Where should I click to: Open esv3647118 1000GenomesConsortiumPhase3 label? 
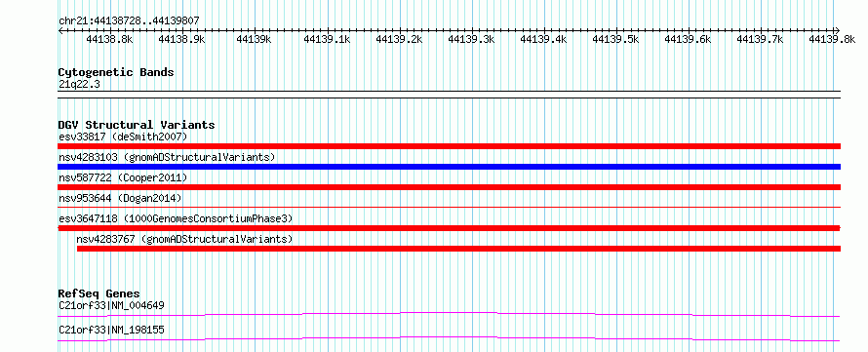point(176,218)
